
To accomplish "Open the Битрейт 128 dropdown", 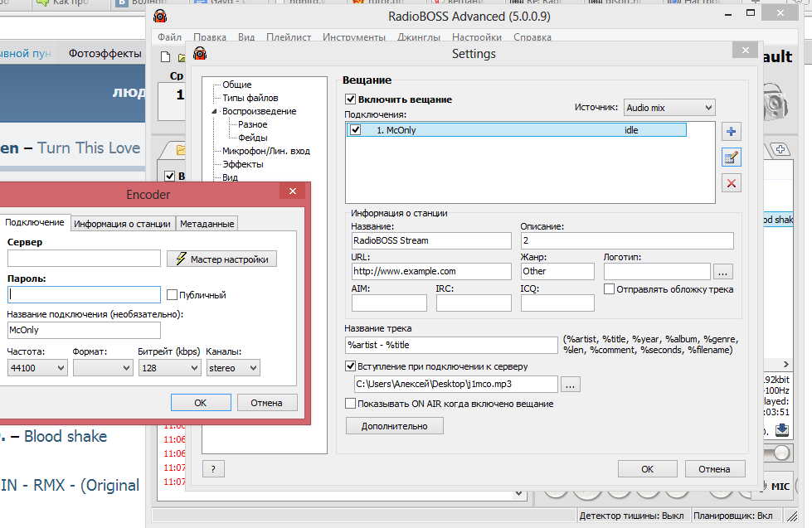I will point(169,368).
